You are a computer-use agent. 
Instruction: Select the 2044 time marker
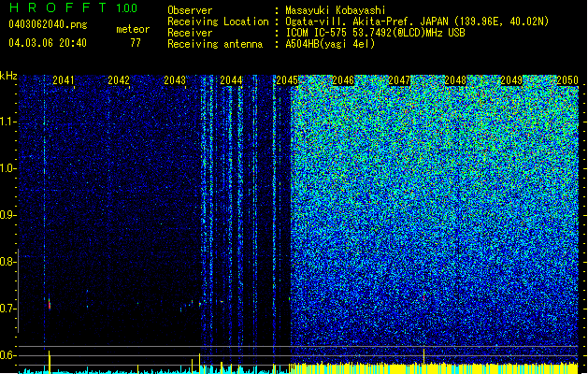click(x=231, y=80)
